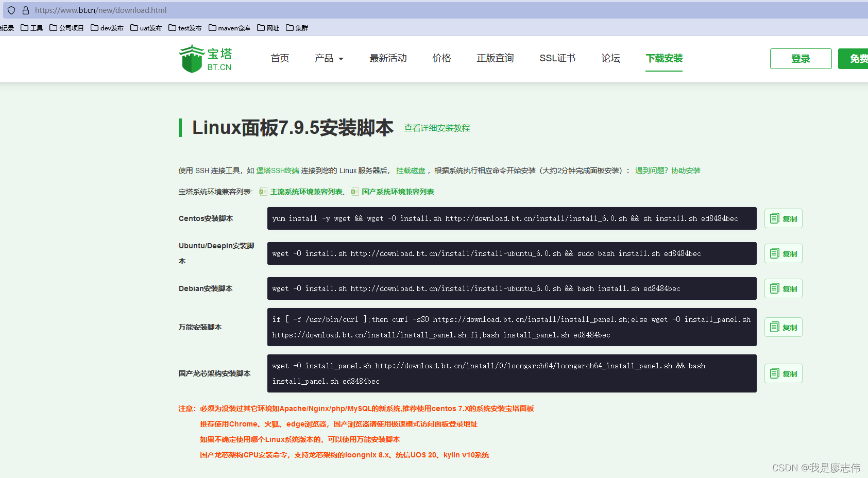Copy the Ubuntu/Deepin install script
Viewport: 868px width, 478px height.
(x=784, y=253)
